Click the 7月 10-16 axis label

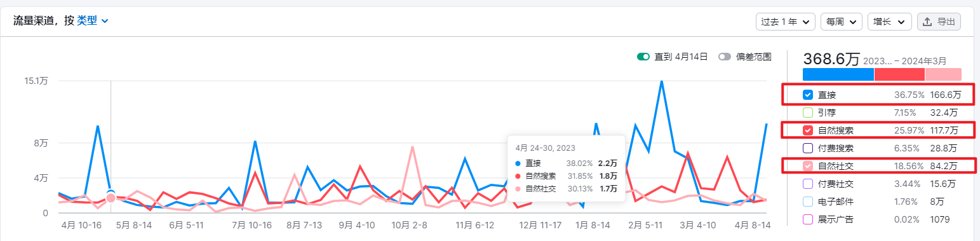coord(252,225)
